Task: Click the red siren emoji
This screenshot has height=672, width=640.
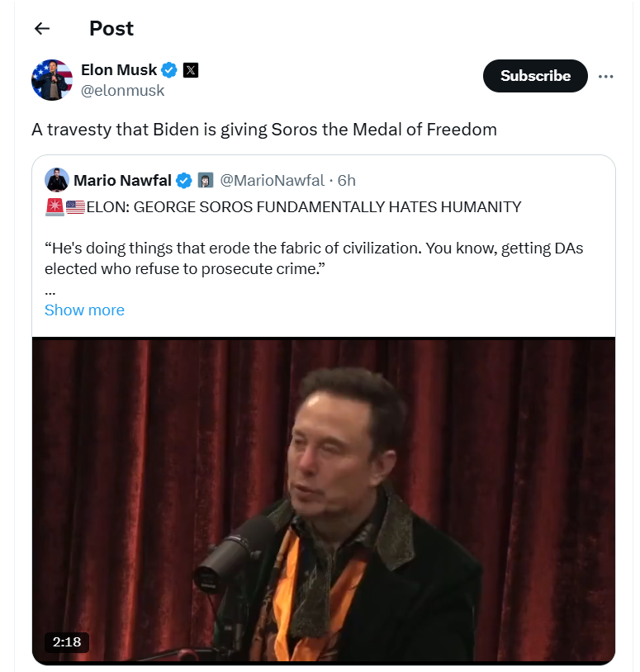Action: coord(55,207)
